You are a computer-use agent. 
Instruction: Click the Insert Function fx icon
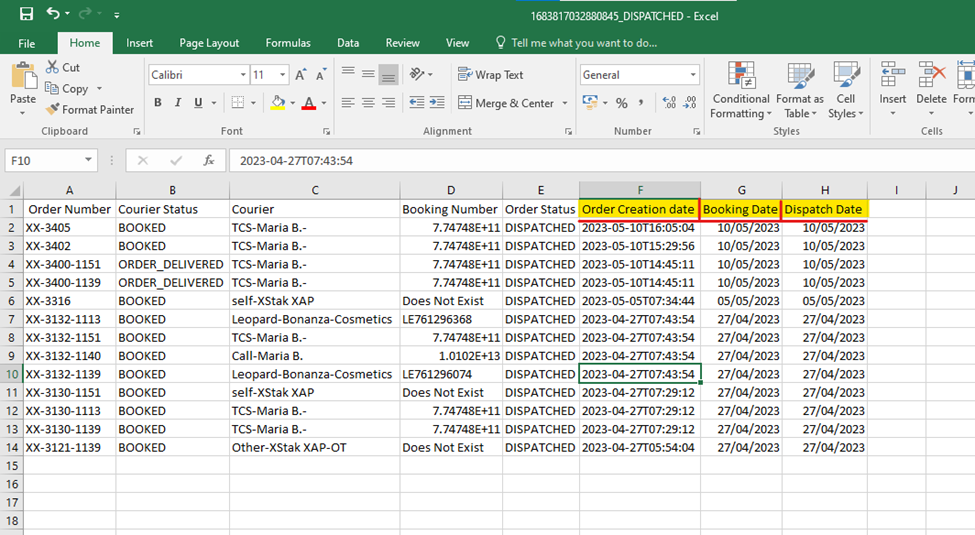tap(208, 160)
